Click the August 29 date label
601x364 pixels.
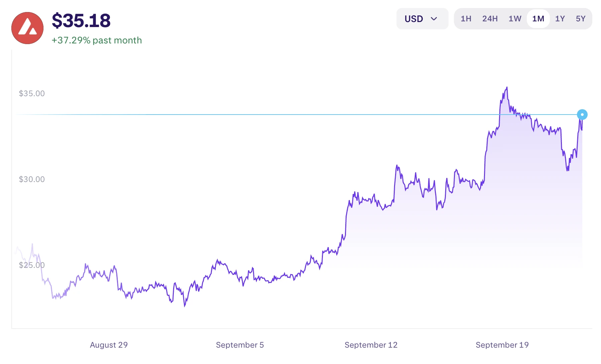pyautogui.click(x=109, y=345)
